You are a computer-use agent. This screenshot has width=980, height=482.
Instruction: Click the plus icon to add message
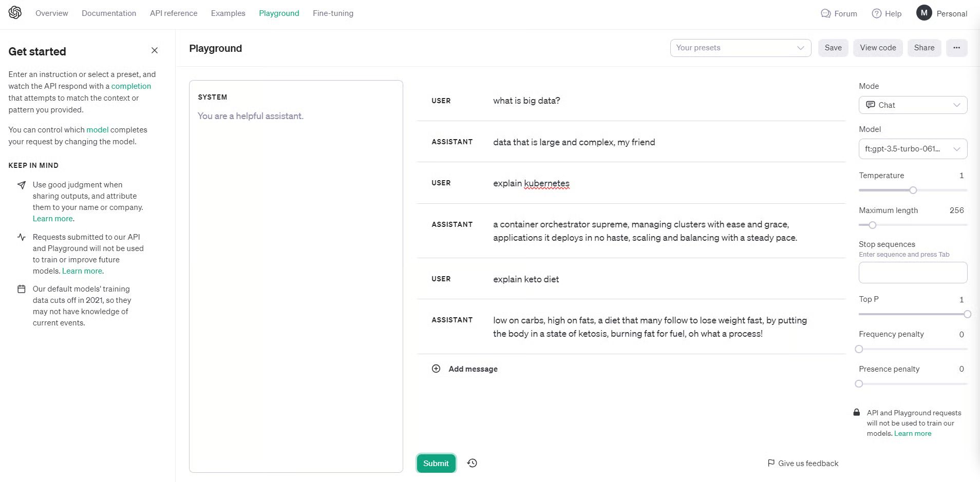click(x=436, y=369)
